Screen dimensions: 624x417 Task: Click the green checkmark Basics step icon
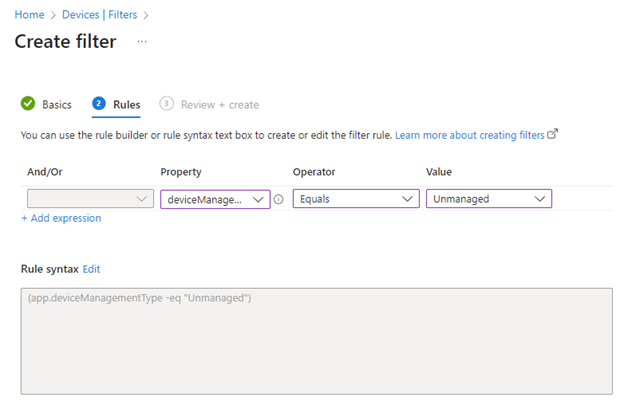[x=28, y=104]
